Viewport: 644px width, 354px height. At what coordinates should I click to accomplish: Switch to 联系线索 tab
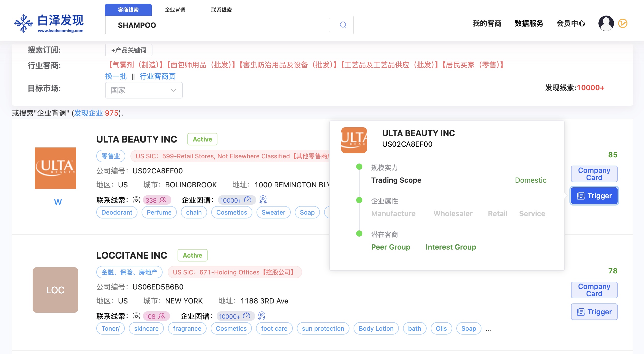tap(221, 10)
